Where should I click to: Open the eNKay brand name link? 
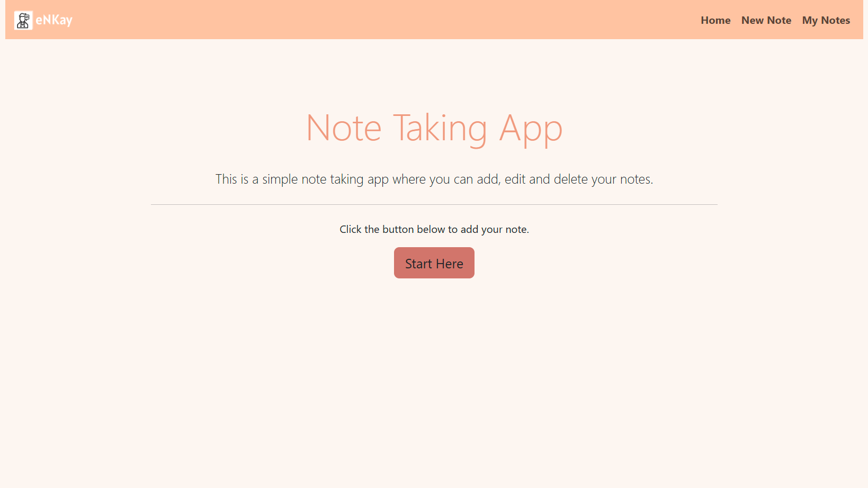point(54,20)
